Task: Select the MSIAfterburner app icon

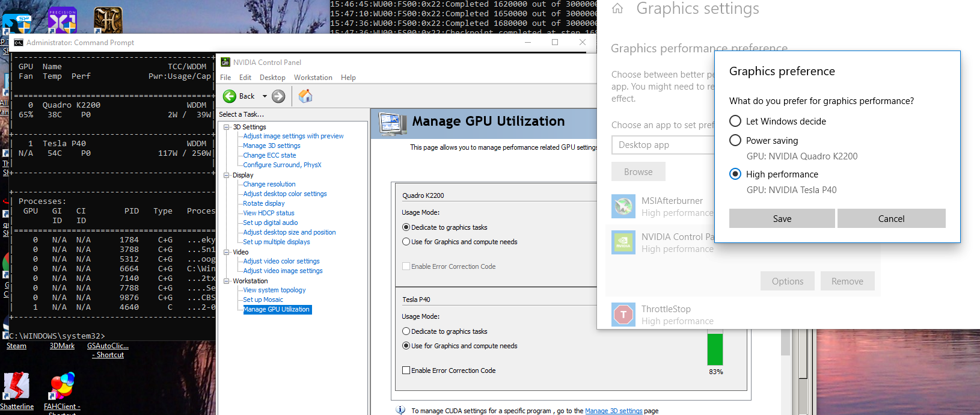Action: pyautogui.click(x=623, y=206)
